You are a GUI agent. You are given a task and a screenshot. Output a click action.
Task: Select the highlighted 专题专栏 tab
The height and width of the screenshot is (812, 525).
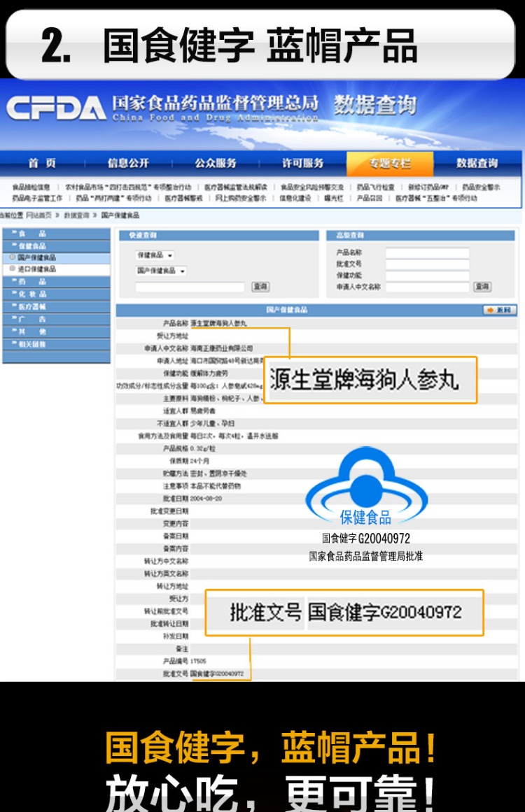[390, 164]
